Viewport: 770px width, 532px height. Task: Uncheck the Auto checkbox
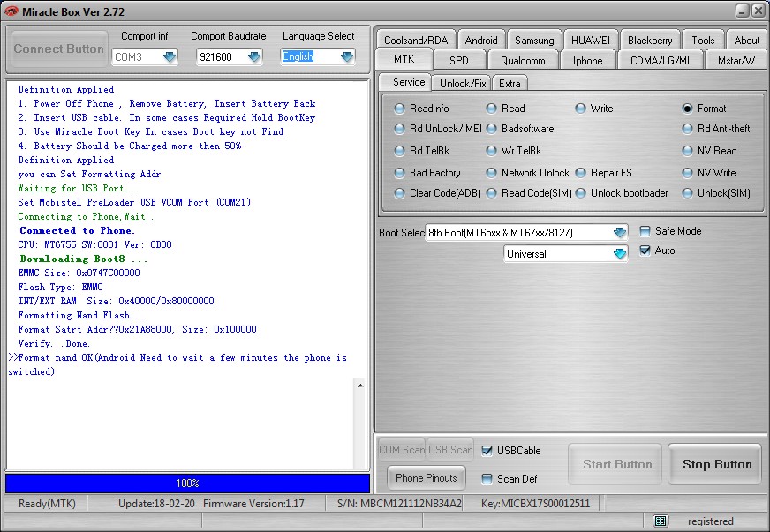click(645, 251)
